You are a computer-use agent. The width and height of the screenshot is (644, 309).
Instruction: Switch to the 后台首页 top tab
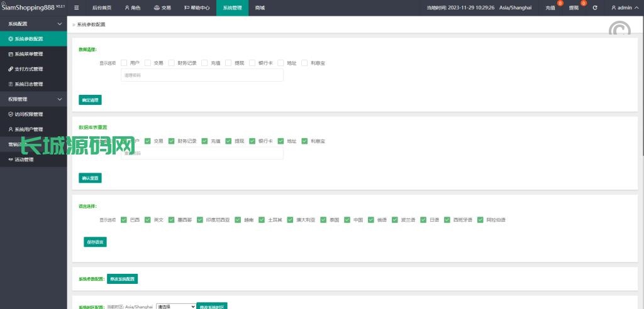point(101,8)
